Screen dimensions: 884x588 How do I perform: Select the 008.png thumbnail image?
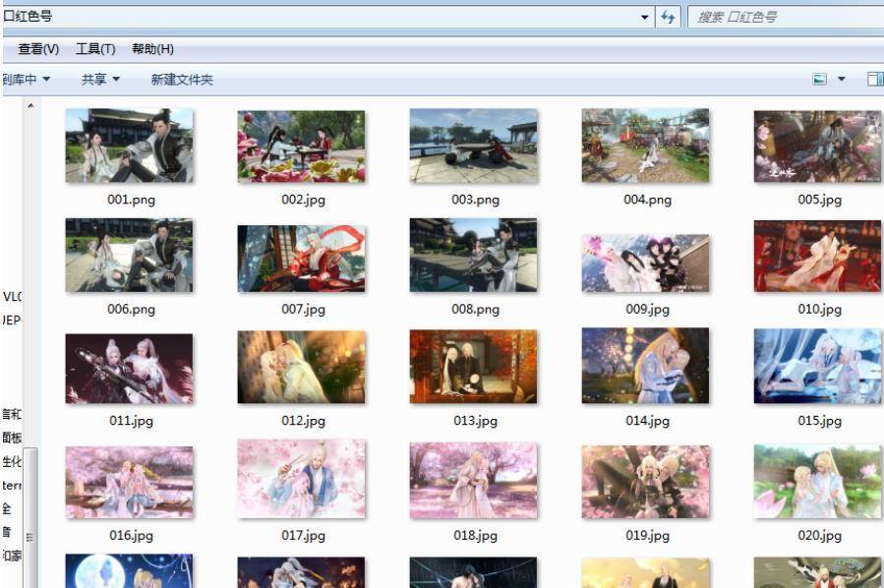[x=474, y=256]
